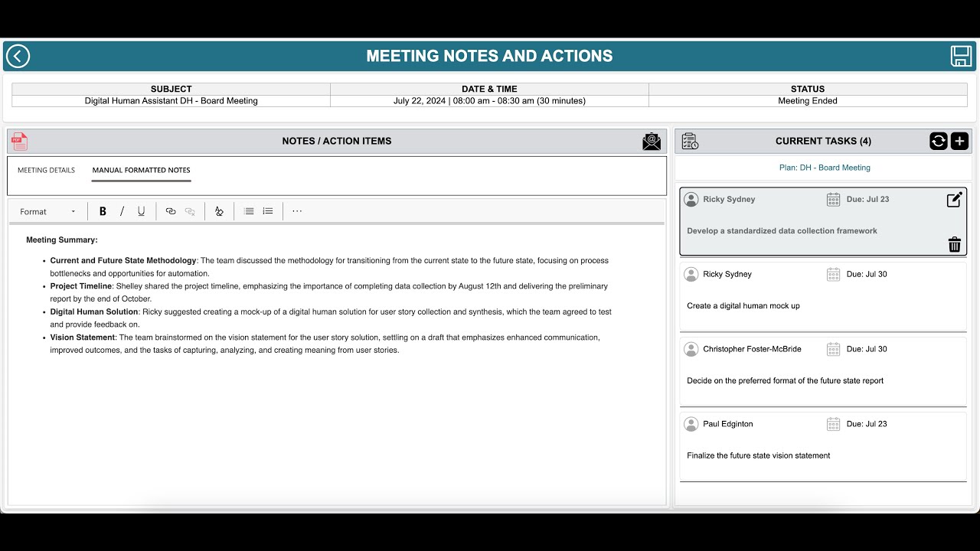980x551 pixels.
Task: Click Due: Jul 30 on Christopher Foster-McBride's task
Action: click(867, 349)
